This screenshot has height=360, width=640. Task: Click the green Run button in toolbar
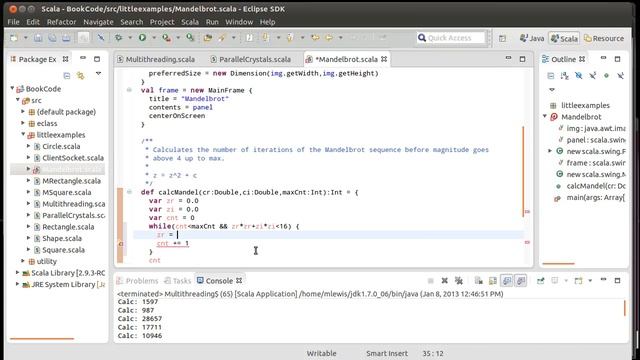point(142,38)
